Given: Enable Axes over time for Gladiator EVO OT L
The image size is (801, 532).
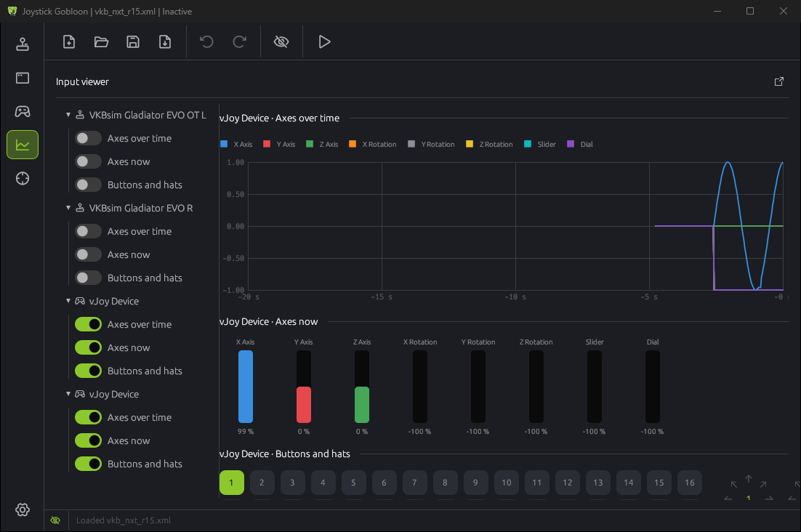Looking at the screenshot, I should (x=89, y=138).
